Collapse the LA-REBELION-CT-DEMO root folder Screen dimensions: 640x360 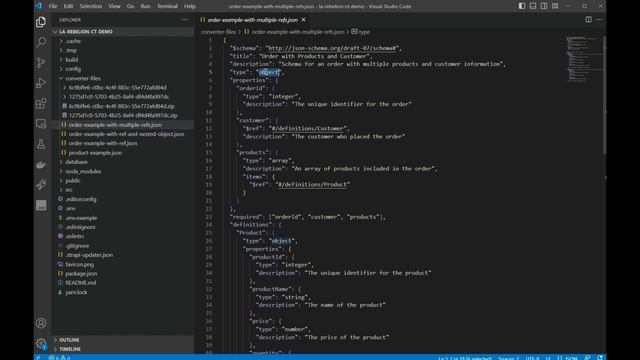pyautogui.click(x=123, y=31)
